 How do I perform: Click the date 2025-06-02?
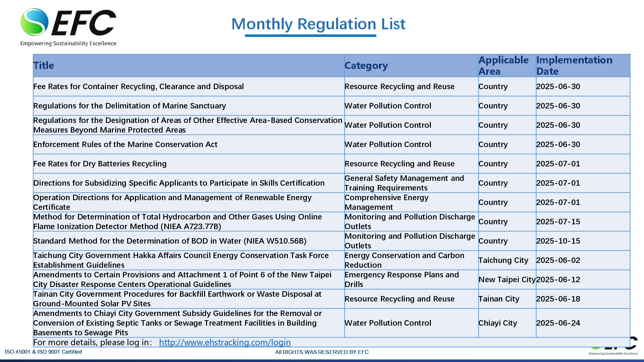(558, 260)
